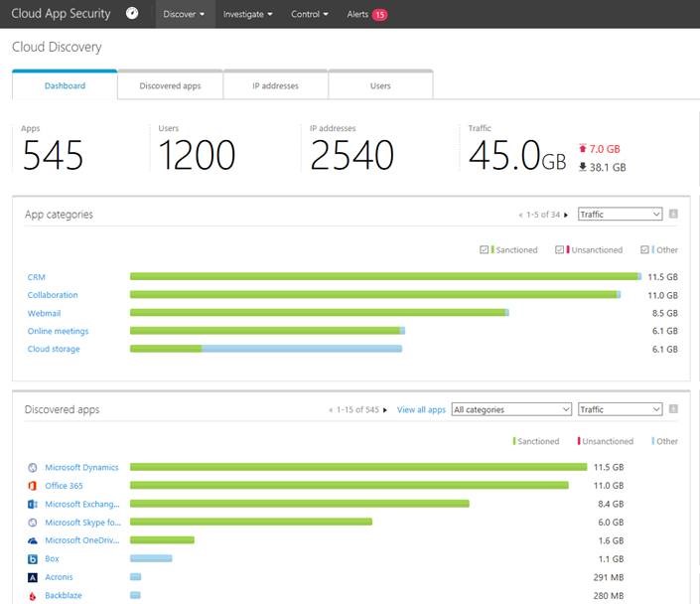Click the Box traffic bar
This screenshot has height=604, width=700.
tap(151, 558)
